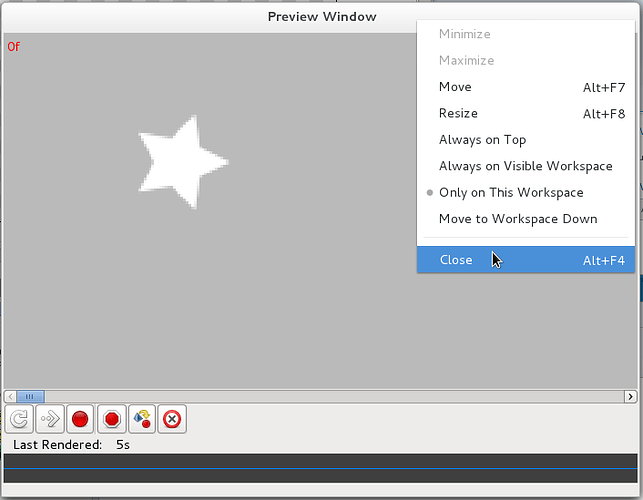The width and height of the screenshot is (643, 500).
Task: Click the red circled X icon
Action: (x=172, y=419)
